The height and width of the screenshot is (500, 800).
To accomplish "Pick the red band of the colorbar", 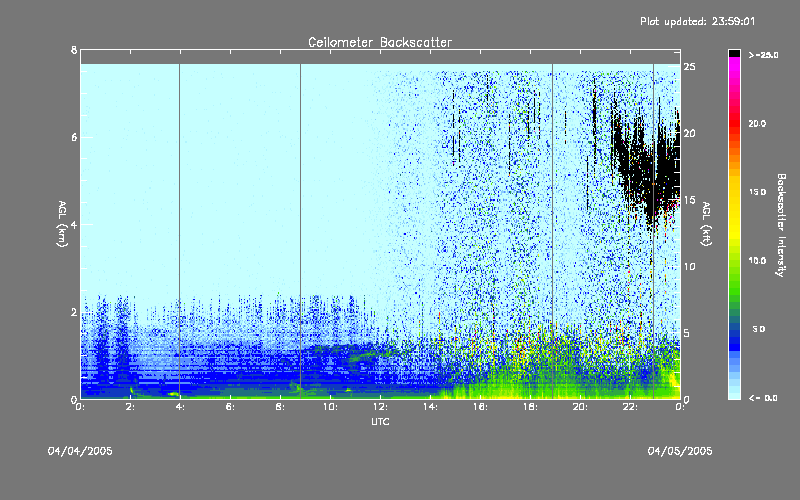I will click(734, 125).
